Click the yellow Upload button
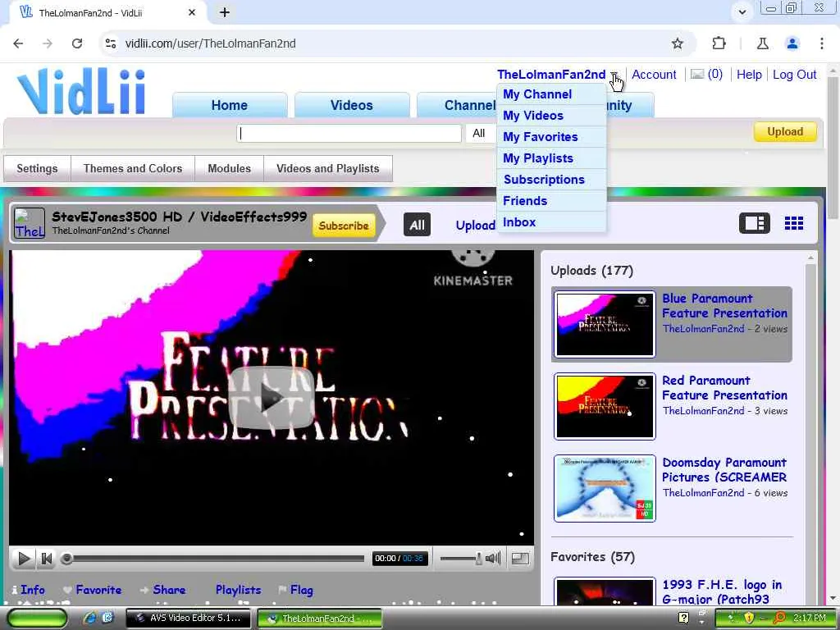Viewport: 840px width, 630px height. click(x=785, y=132)
